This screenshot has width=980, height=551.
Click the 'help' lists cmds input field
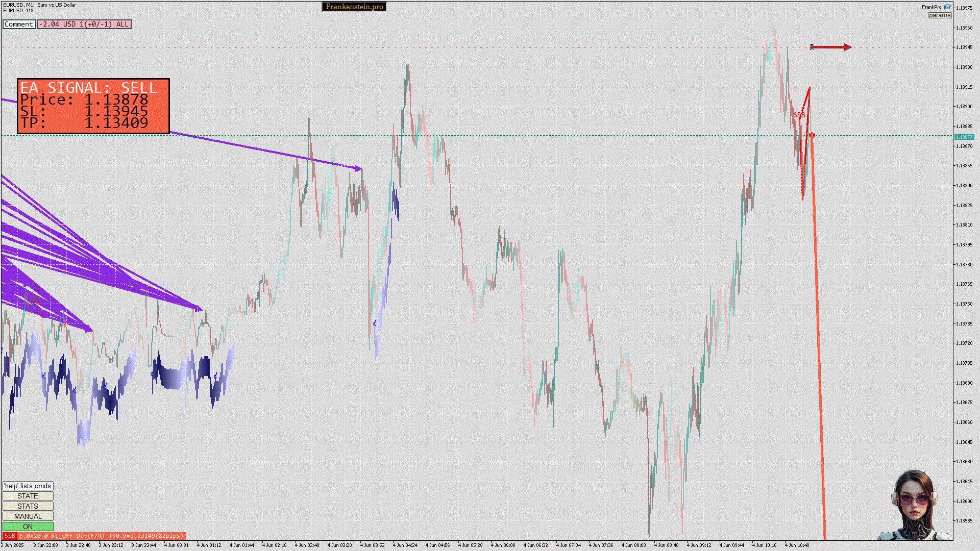(28, 486)
